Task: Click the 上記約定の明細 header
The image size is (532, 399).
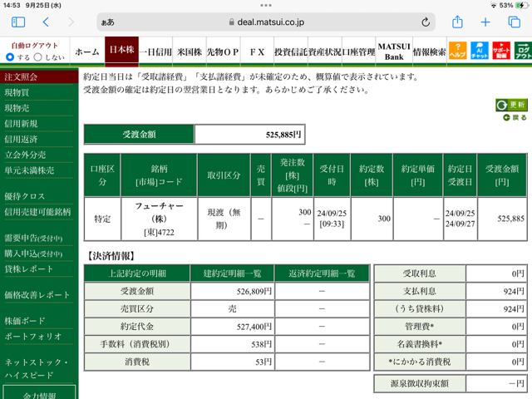Action: (137, 273)
